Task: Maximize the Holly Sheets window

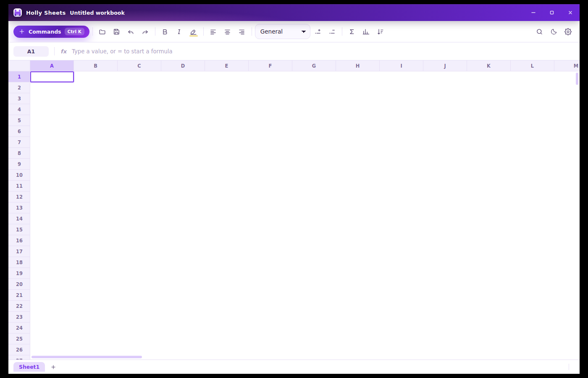Action: click(x=552, y=13)
